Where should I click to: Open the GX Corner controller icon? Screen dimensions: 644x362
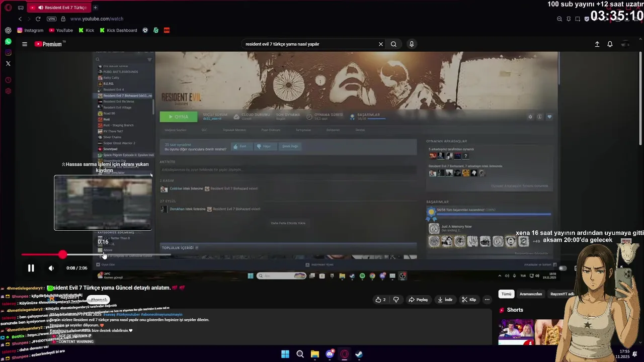pyautogui.click(x=21, y=8)
